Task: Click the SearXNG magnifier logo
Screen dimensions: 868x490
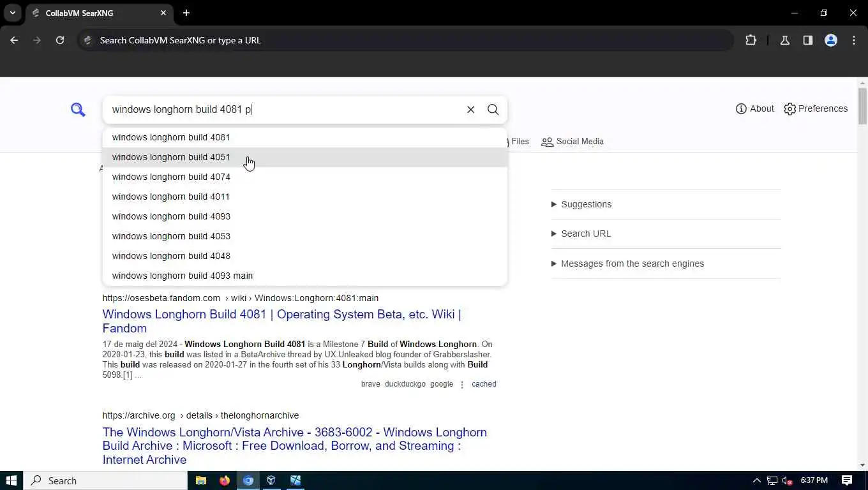Action: [78, 110]
